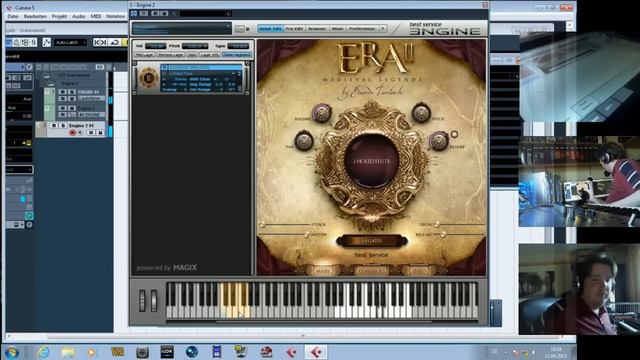Click the Sustain slider handle
640x360 pixels.
tap(307, 235)
